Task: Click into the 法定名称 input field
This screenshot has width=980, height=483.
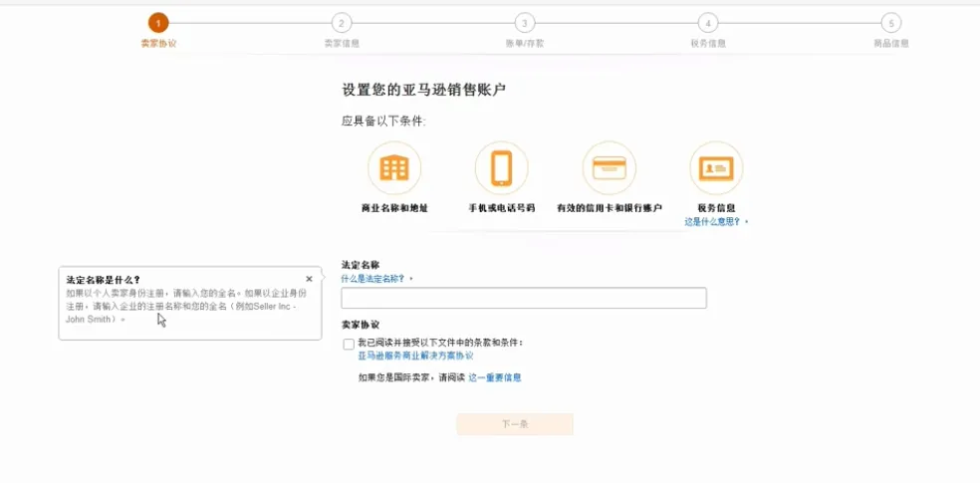Action: coord(524,298)
